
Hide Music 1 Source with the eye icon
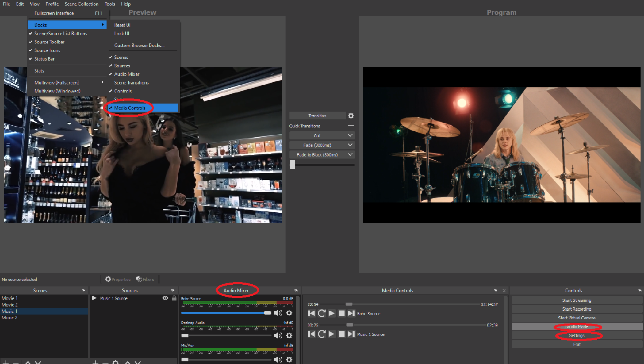point(165,298)
